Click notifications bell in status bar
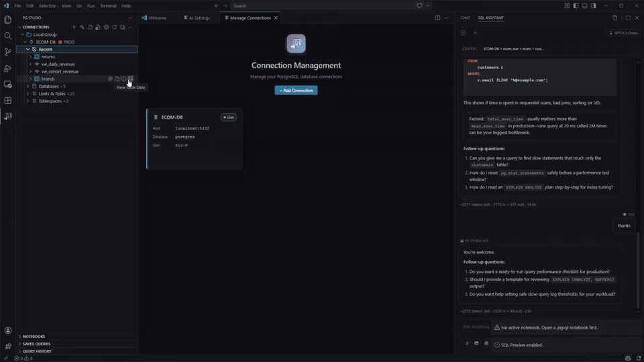Screen dimensions: 644x362 click(639, 358)
